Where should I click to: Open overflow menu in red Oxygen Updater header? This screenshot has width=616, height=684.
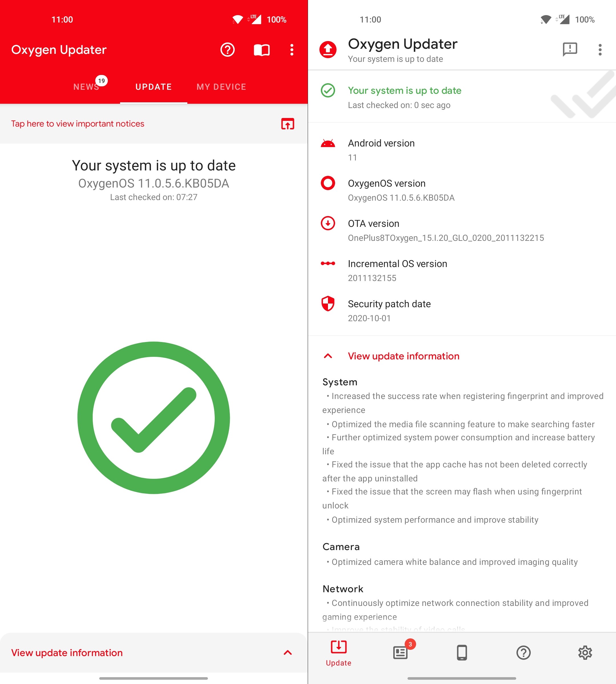[292, 50]
